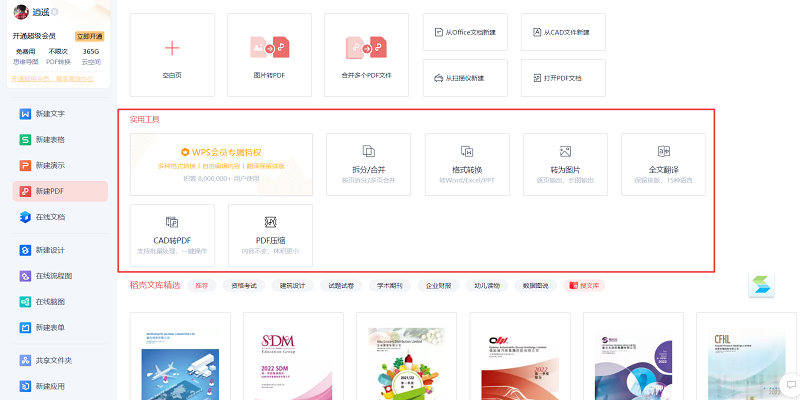Click the 空白页 plus icon
The image size is (800, 400).
click(x=172, y=48)
